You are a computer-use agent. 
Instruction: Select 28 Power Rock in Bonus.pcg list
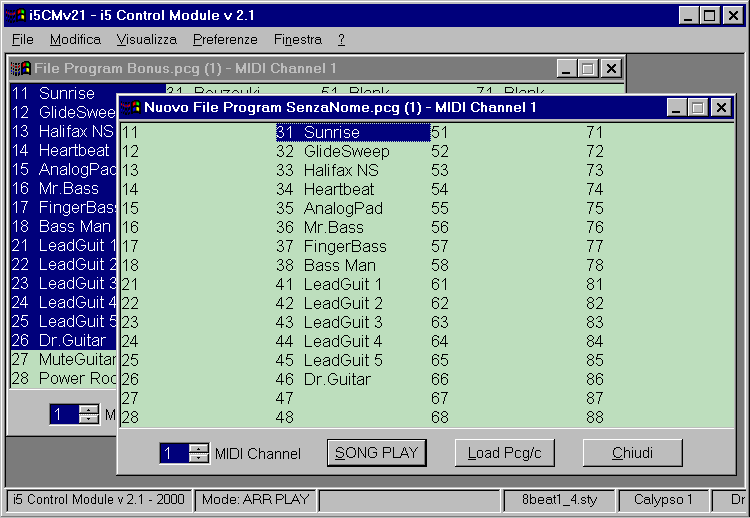pyautogui.click(x=62, y=378)
